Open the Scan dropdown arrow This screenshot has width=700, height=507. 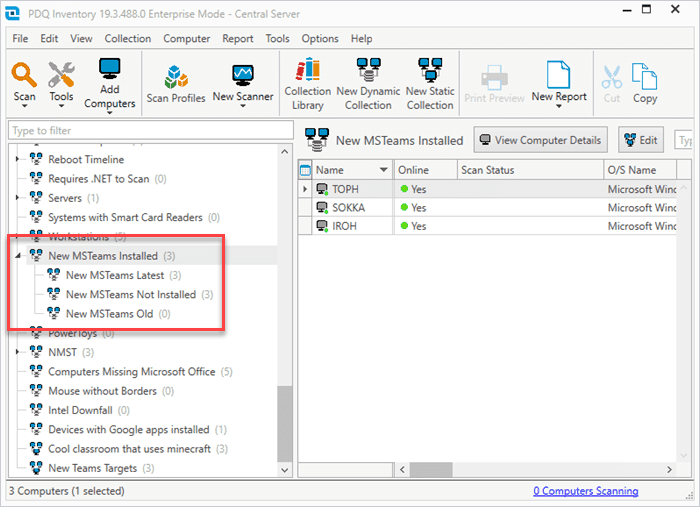(24, 106)
